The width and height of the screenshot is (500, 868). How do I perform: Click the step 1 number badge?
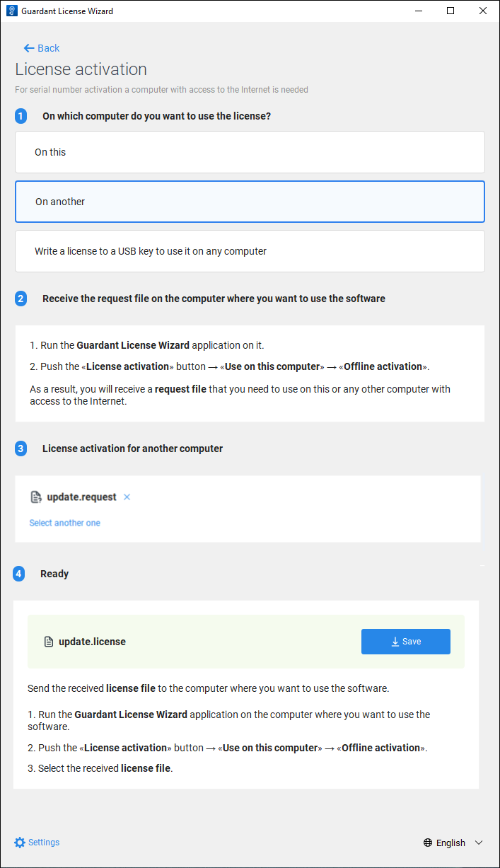tap(21, 116)
